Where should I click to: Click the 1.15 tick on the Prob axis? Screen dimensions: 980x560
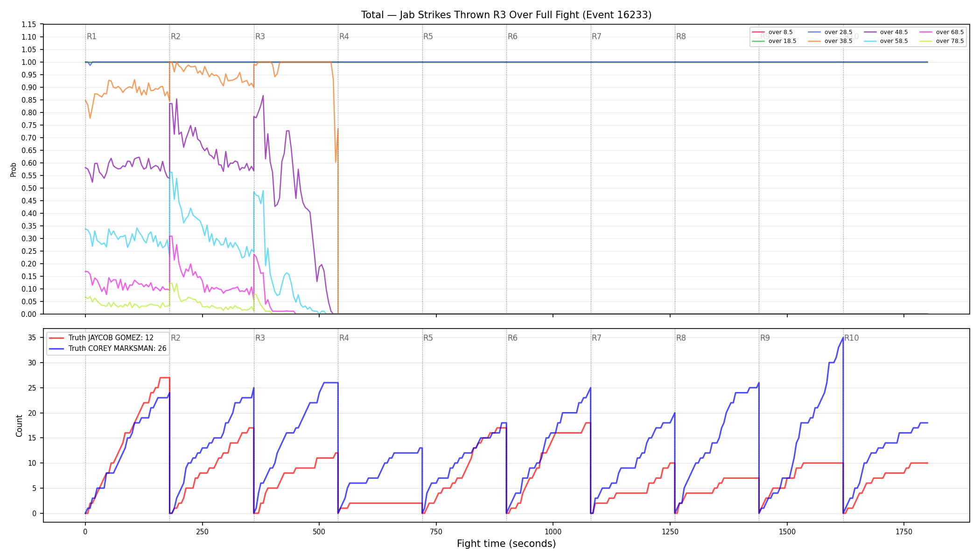(x=28, y=24)
